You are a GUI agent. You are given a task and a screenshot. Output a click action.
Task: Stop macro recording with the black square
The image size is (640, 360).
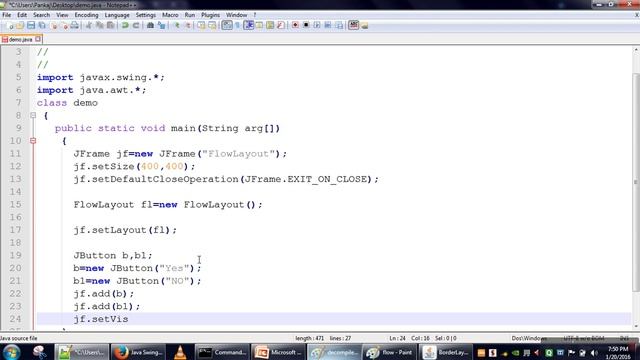click(x=306, y=25)
